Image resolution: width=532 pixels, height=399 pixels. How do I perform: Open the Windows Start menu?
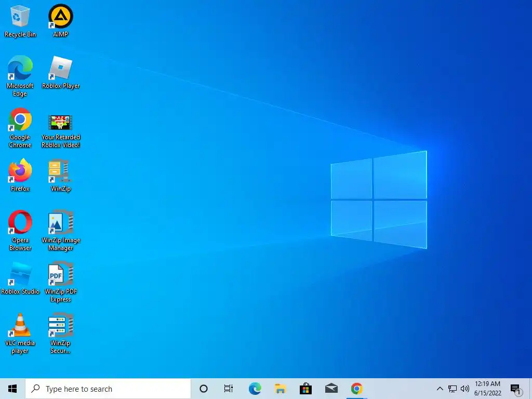12,389
